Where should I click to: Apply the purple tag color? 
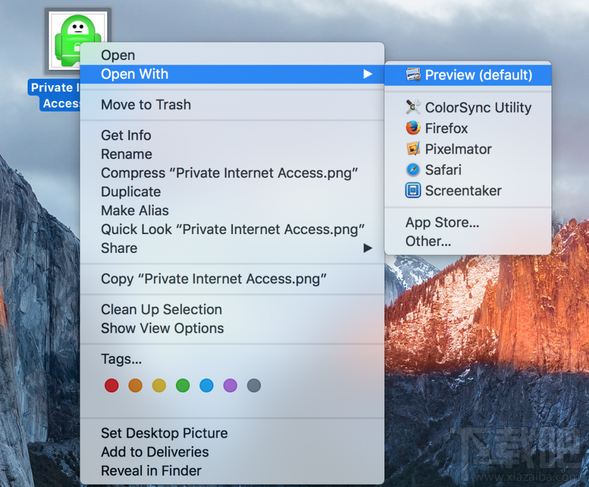230,386
